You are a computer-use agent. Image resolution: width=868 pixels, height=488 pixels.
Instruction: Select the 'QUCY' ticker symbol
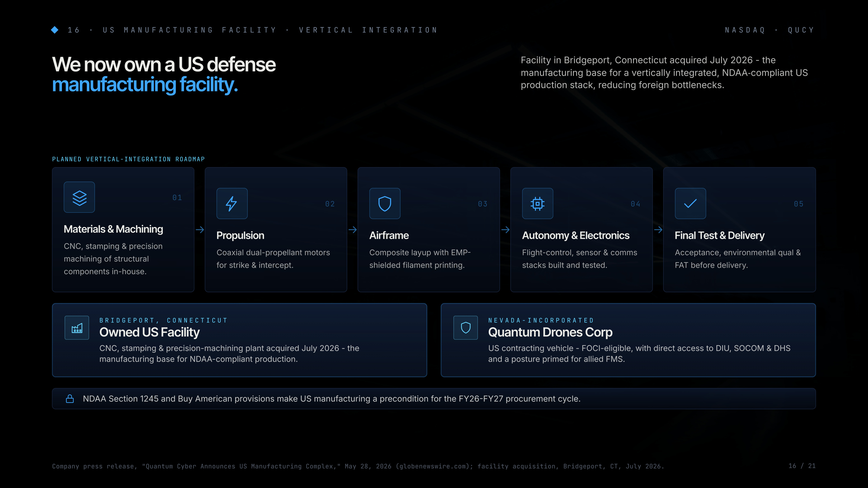coord(801,30)
